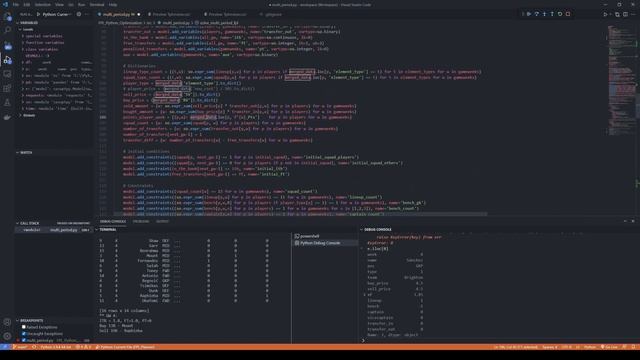Click the sync changes icon in the status bar
The height and width of the screenshot is (360, 640).
(x=34, y=347)
